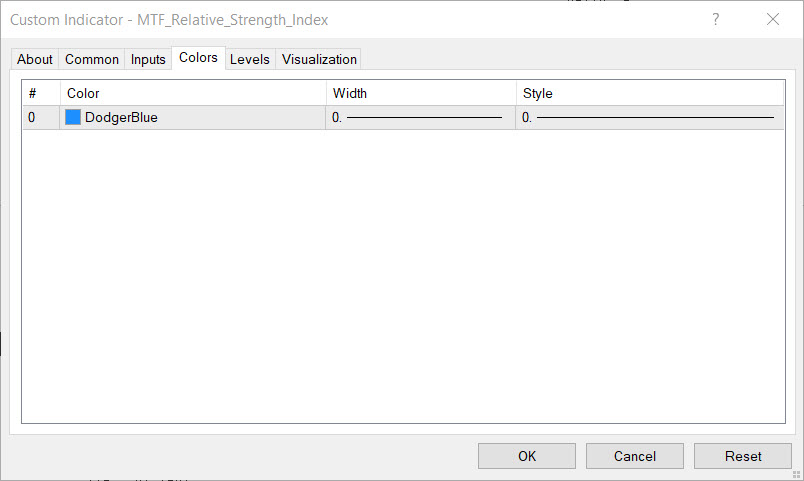Click the DodgerBlue color name text
The height and width of the screenshot is (481, 804).
(121, 117)
